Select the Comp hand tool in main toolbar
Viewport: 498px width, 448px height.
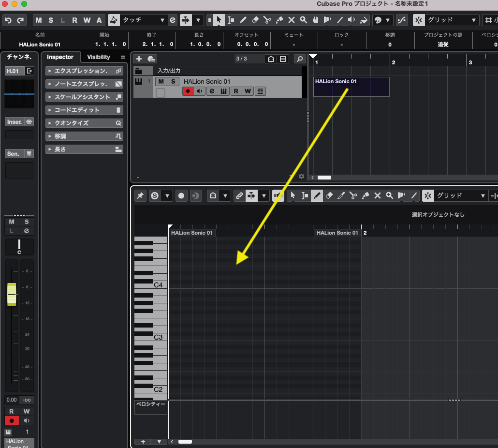315,20
